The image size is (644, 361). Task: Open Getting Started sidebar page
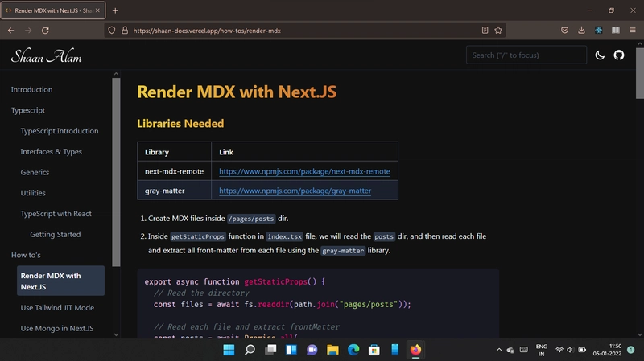(x=55, y=234)
